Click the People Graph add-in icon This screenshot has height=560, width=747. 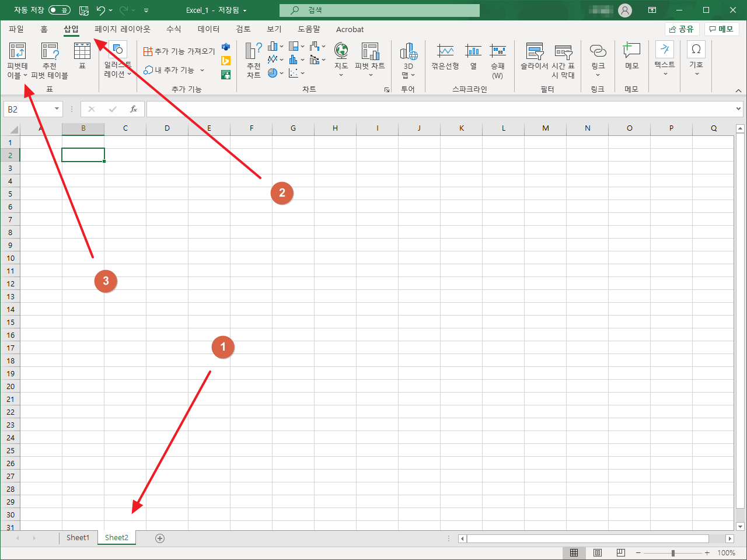click(226, 74)
